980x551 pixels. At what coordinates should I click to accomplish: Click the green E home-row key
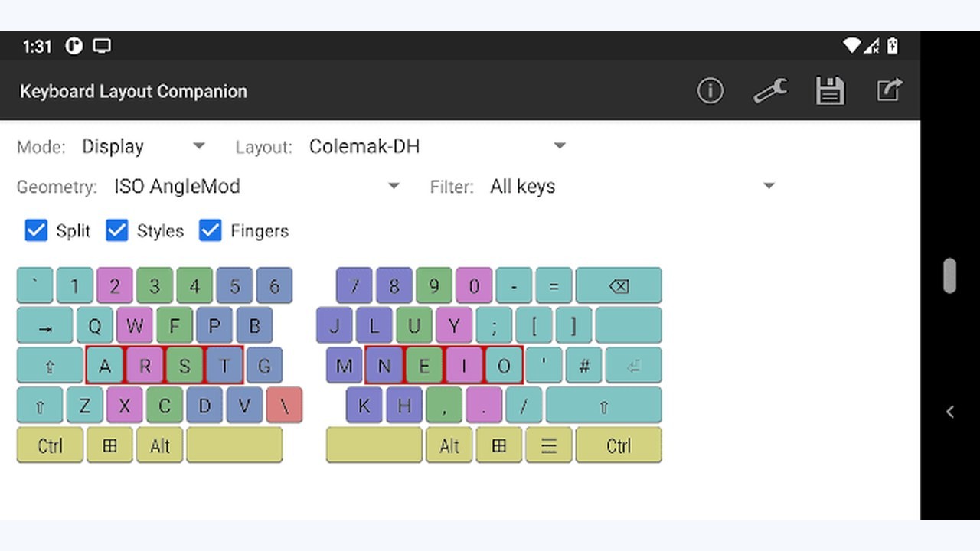click(x=423, y=366)
